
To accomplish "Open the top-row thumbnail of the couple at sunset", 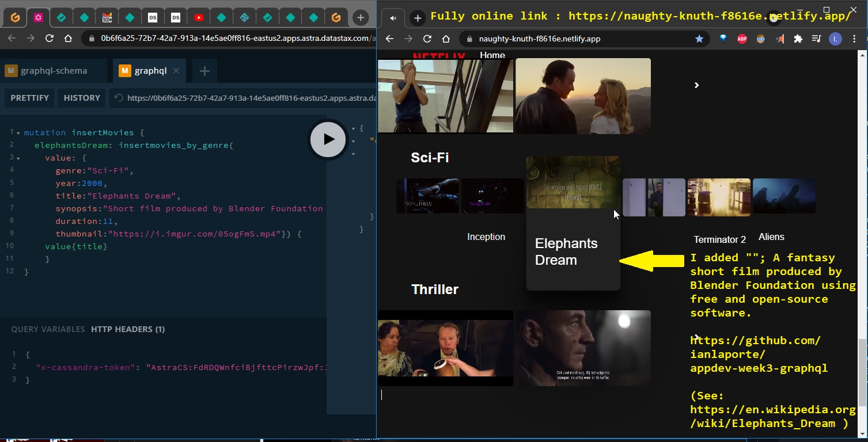I will [x=583, y=96].
